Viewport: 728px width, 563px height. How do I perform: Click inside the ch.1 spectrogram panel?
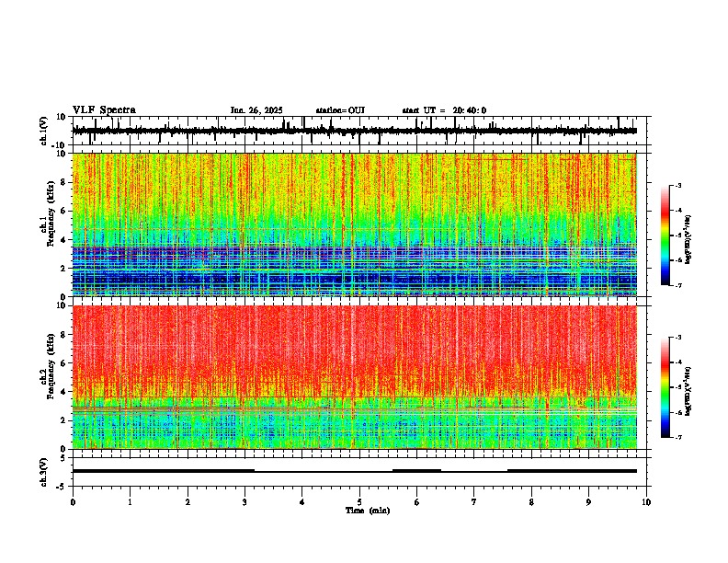coord(355,224)
